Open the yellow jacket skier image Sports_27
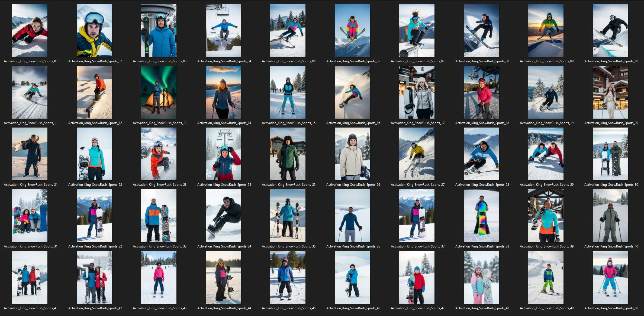This screenshot has width=644, height=316. pyautogui.click(x=417, y=154)
